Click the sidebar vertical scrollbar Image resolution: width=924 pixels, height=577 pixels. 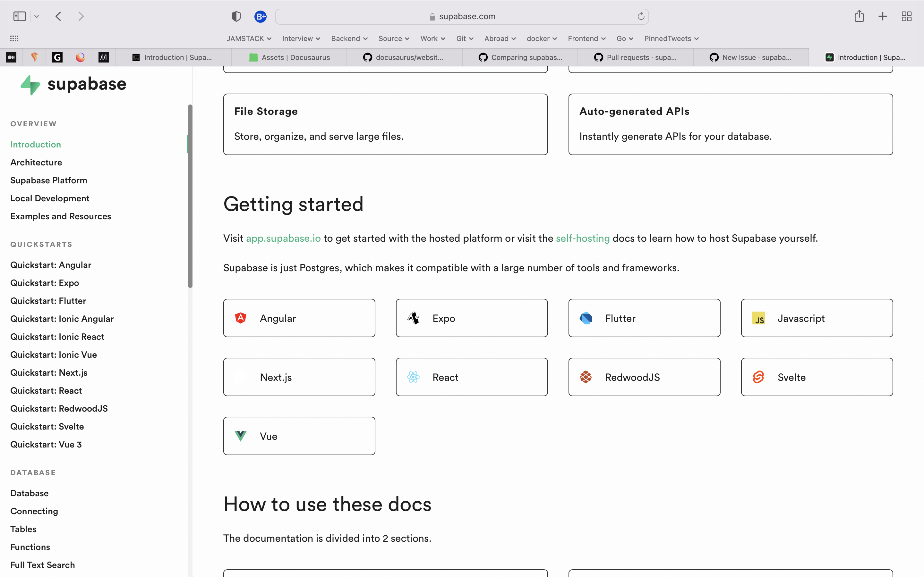[x=190, y=196]
